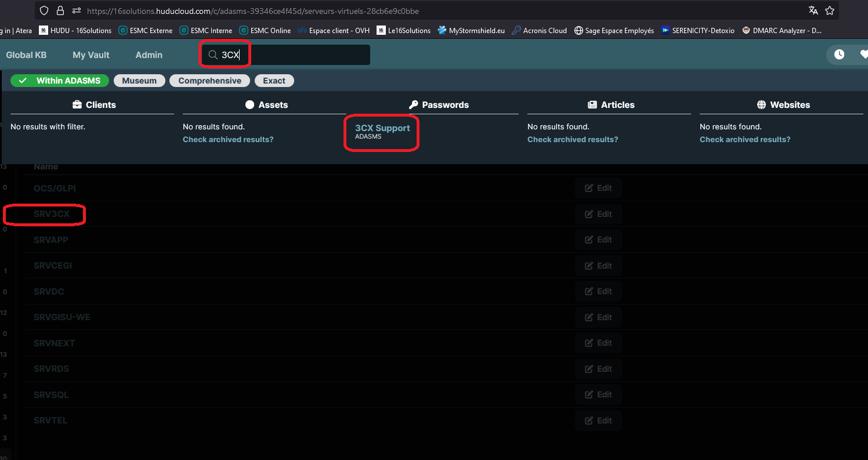Open the Admin menu

(x=149, y=55)
